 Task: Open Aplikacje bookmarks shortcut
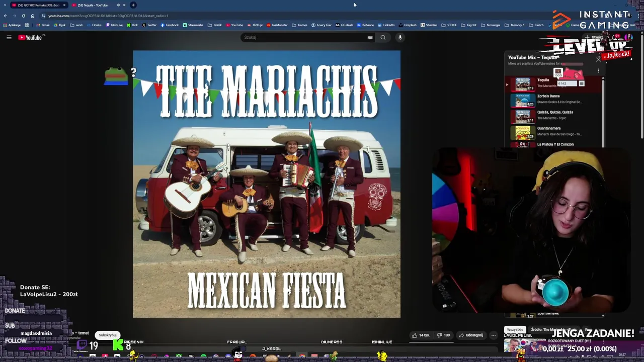(x=12, y=25)
